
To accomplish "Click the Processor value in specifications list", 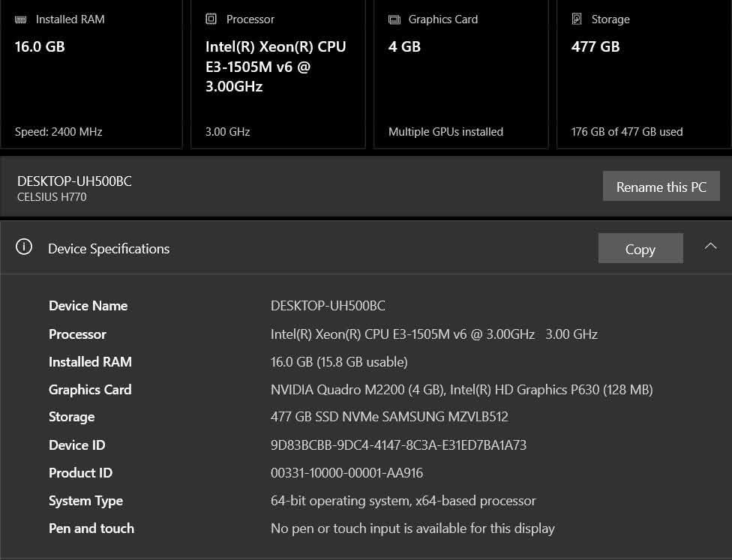I will 434,334.
